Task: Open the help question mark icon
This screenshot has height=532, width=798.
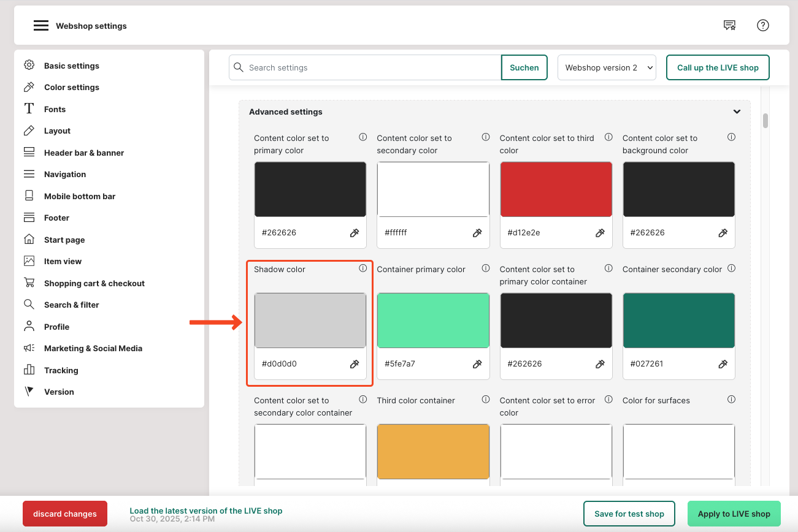Action: (x=762, y=25)
